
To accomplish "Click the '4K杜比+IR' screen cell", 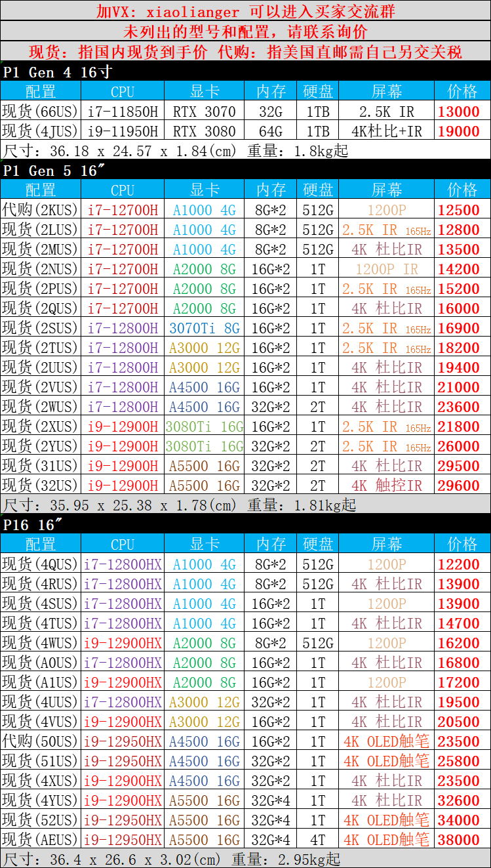I will tap(387, 131).
